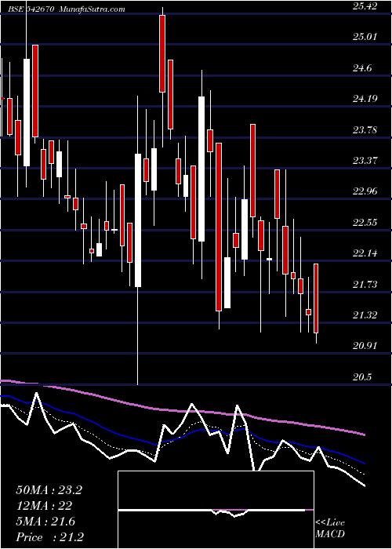The image size is (392, 549).
Task: Click the 20.91 price axis label
Action: pyautogui.click(x=365, y=346)
